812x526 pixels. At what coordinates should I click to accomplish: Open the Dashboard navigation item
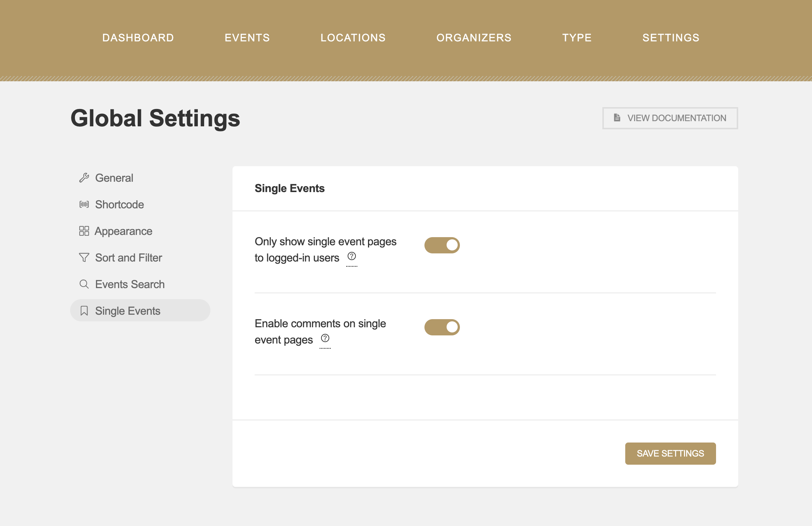coord(138,38)
